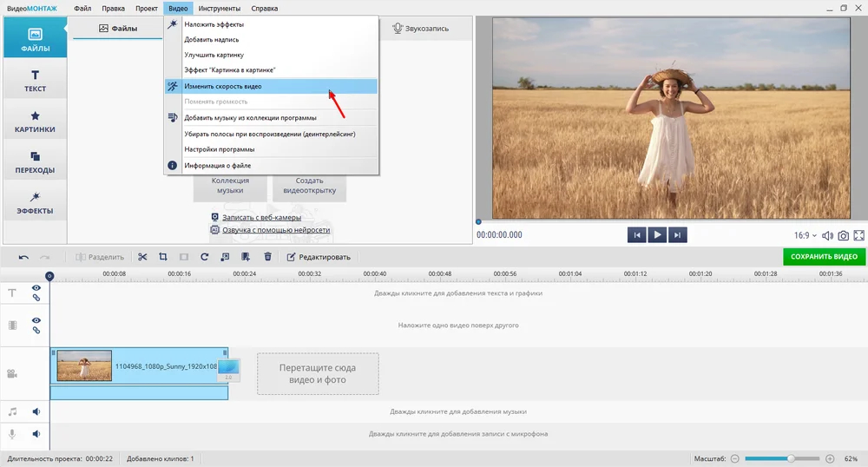Open Записать с веб-камеры link
Image resolution: width=868 pixels, height=467 pixels.
(262, 218)
